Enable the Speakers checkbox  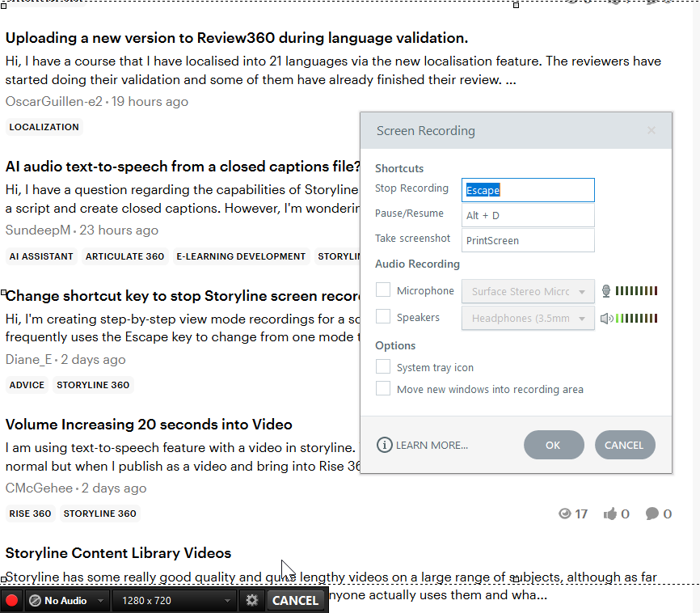pos(383,317)
